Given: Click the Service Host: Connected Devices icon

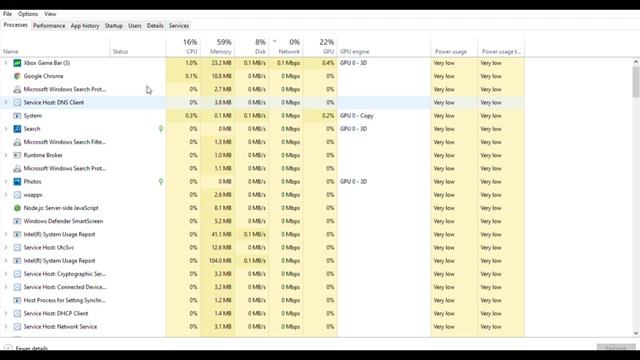Looking at the screenshot, I should pyautogui.click(x=17, y=287).
